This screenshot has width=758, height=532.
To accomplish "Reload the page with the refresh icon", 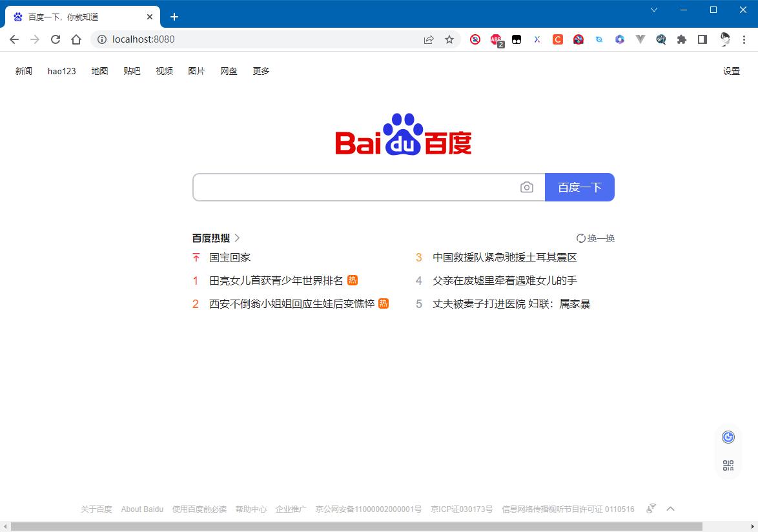I will [x=56, y=39].
